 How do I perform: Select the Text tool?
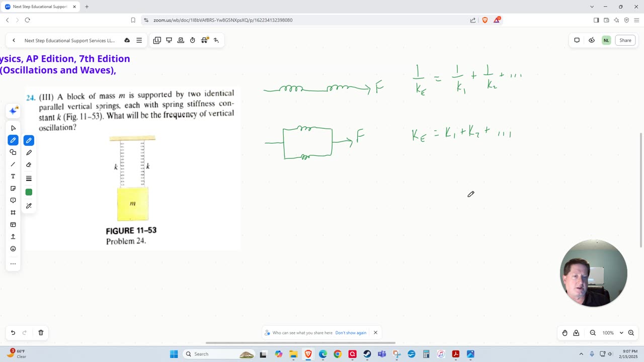click(x=13, y=176)
